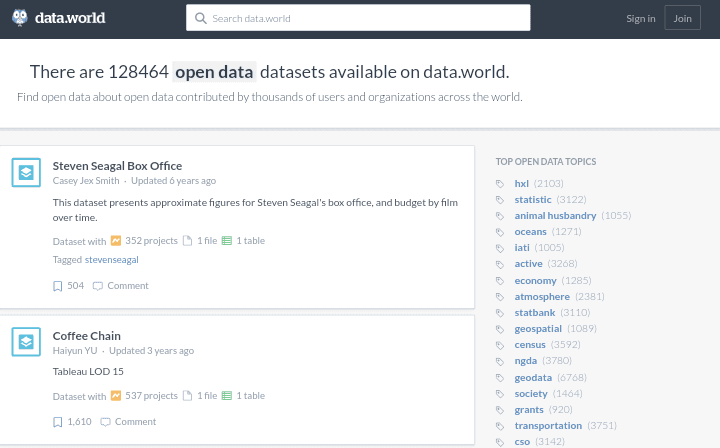Open the Steven Seagal Box Office title
The width and height of the screenshot is (720, 448).
[x=117, y=166]
